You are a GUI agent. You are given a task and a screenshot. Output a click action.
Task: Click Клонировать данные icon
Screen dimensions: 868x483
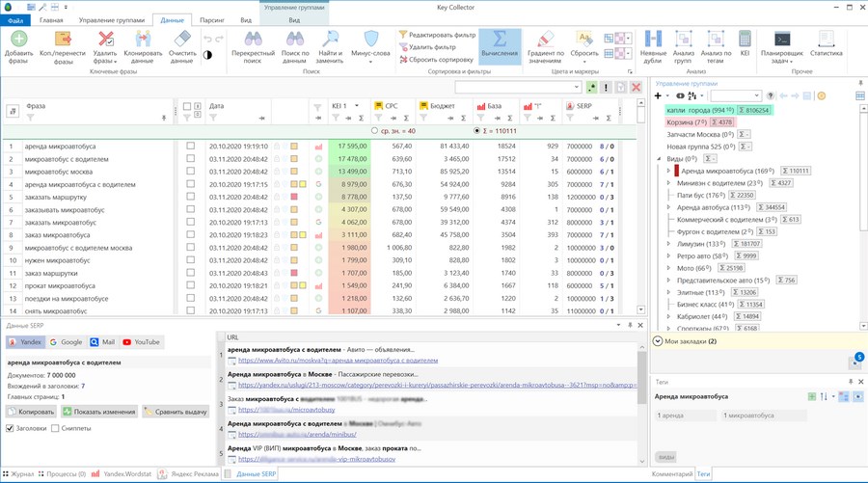coord(143,40)
